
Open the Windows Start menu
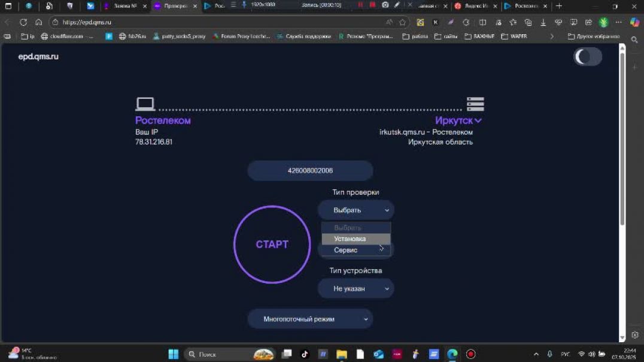(x=173, y=354)
